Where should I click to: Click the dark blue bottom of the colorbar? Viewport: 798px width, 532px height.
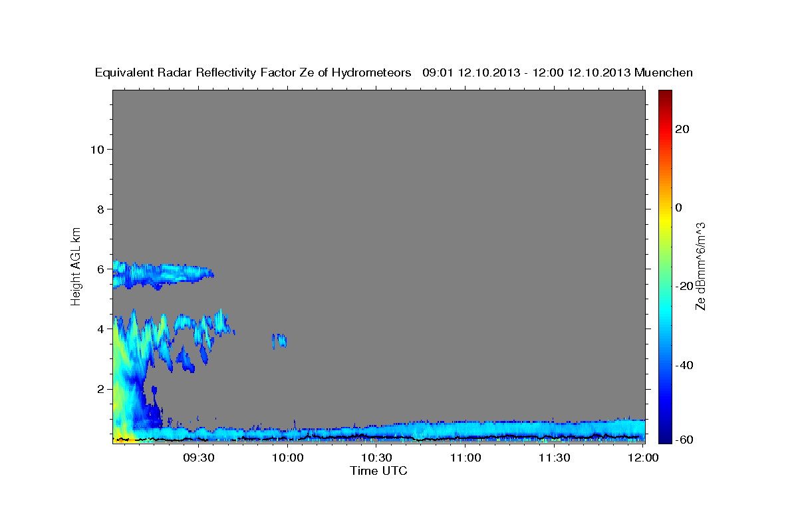pos(664,436)
